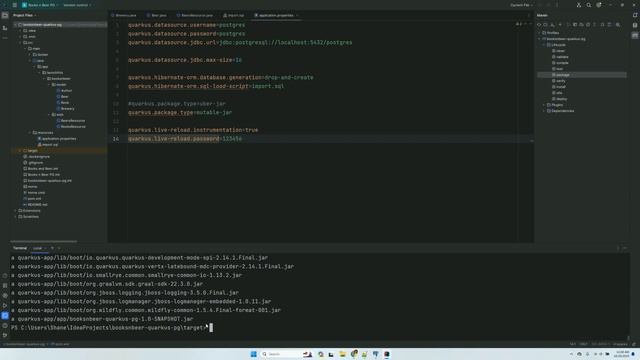
Task: Switch to BeersResource.java editor tab
Action: coord(195,16)
